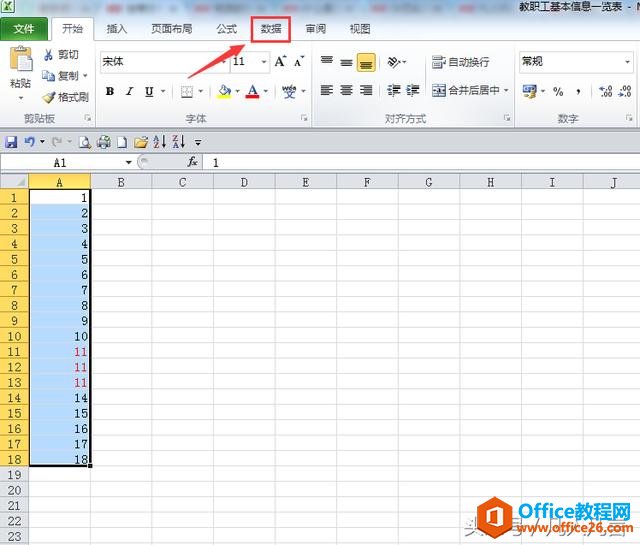640x545 pixels.
Task: Click the phonetic guide (wén) icon
Action: tap(289, 91)
